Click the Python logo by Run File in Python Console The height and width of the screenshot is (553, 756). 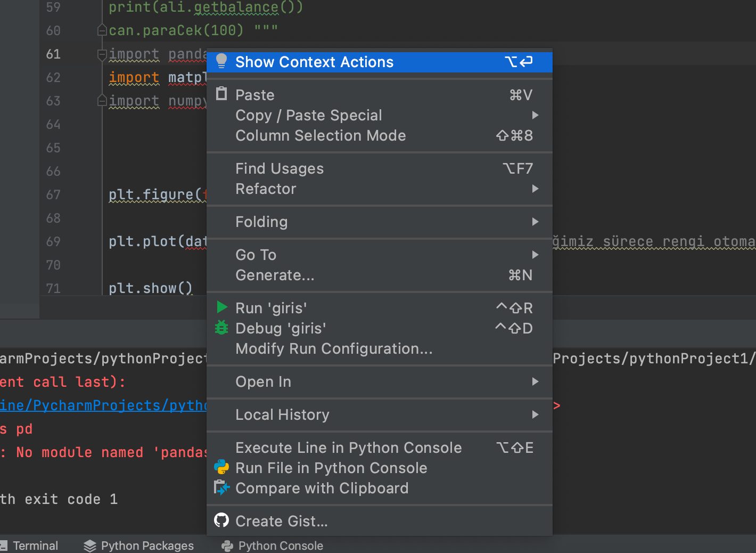point(221,468)
